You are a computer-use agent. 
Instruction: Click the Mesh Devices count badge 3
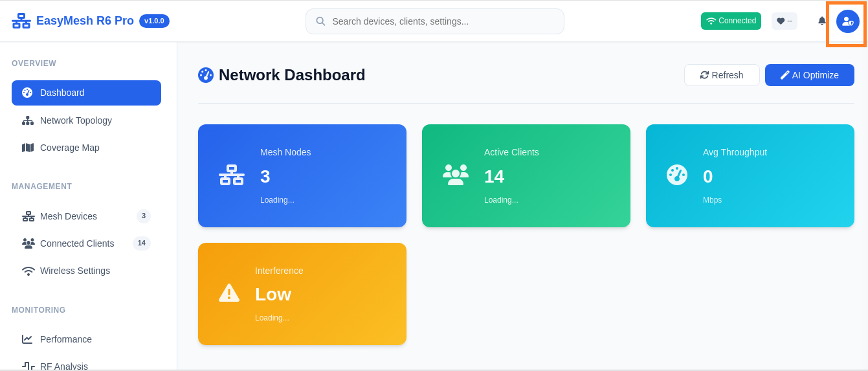(x=144, y=216)
